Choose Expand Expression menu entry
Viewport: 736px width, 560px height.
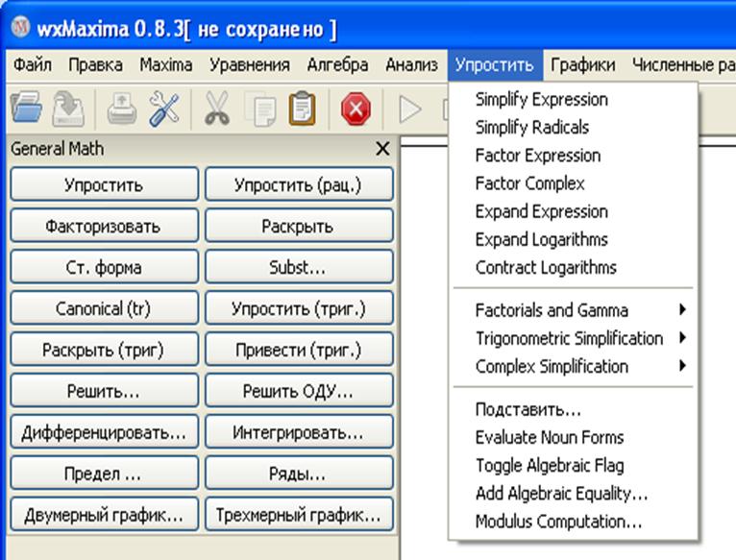pos(573,211)
